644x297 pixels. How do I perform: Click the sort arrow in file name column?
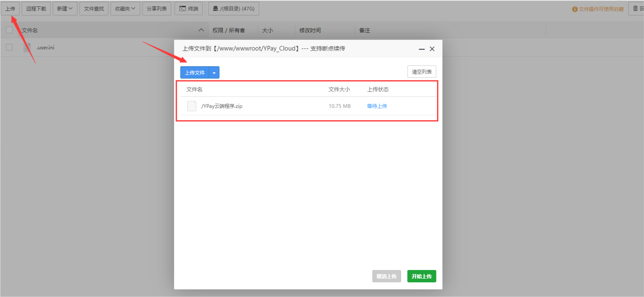(x=201, y=30)
